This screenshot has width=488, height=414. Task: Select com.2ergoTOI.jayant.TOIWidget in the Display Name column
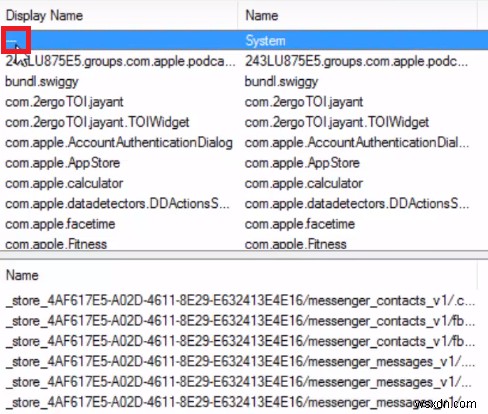coord(97,122)
